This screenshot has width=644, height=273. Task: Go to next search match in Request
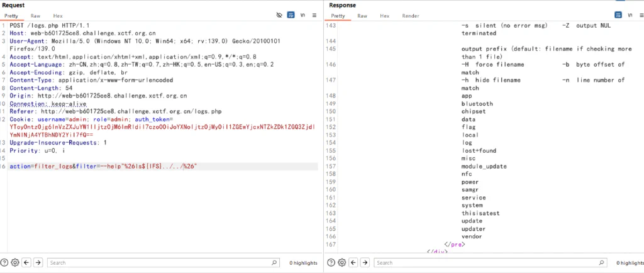(x=38, y=263)
